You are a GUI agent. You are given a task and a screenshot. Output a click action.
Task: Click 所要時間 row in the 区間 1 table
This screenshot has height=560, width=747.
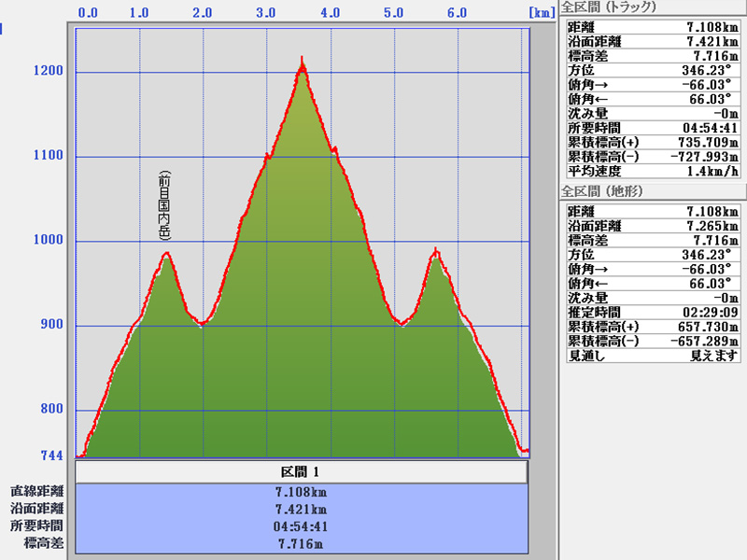[302, 526]
